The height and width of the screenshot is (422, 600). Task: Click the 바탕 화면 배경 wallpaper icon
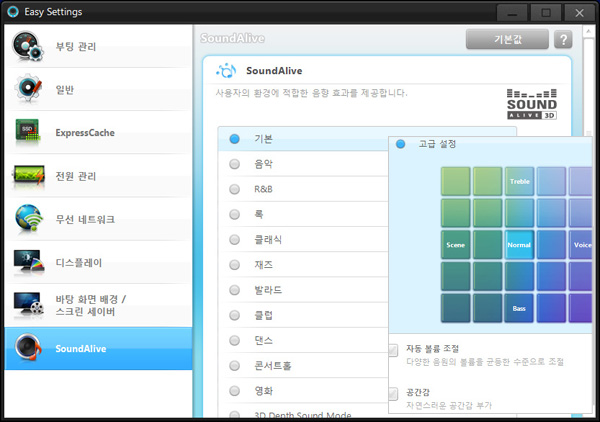(x=27, y=305)
